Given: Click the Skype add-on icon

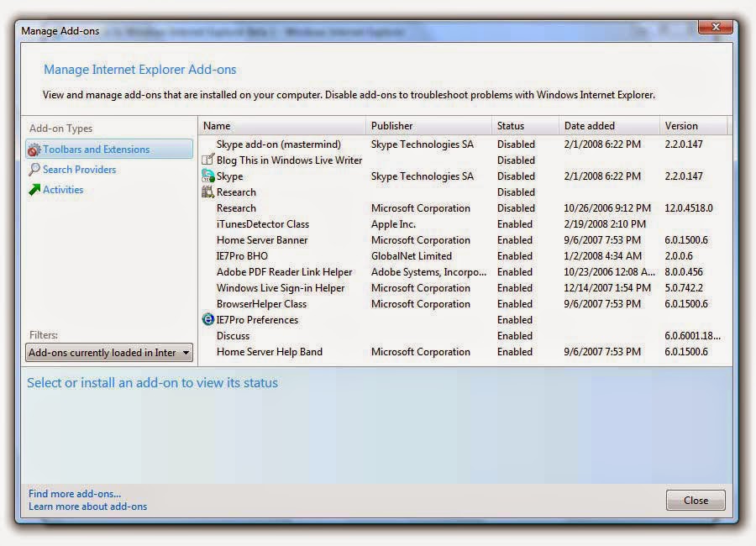Looking at the screenshot, I should pyautogui.click(x=207, y=176).
